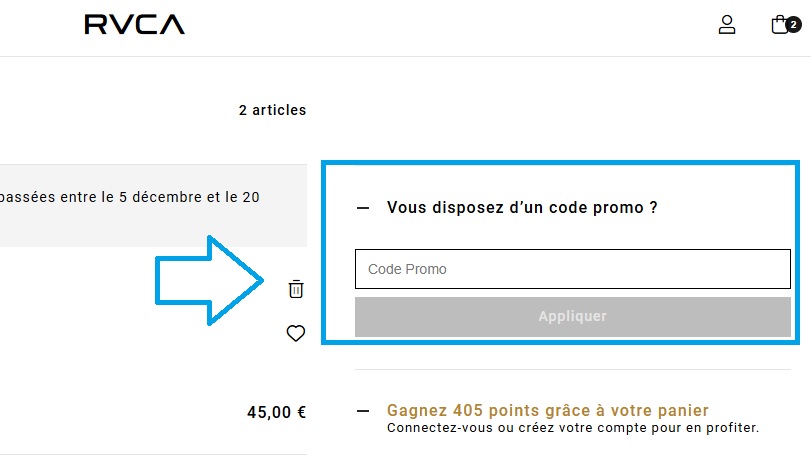
Task: Delete the item with the trash icon
Action: click(x=296, y=289)
